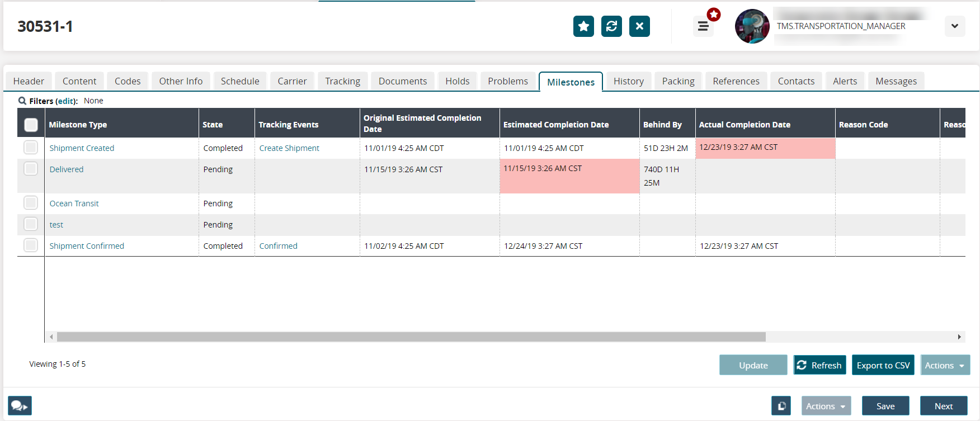
Task: Click the Tracking Events column header
Action: point(307,123)
